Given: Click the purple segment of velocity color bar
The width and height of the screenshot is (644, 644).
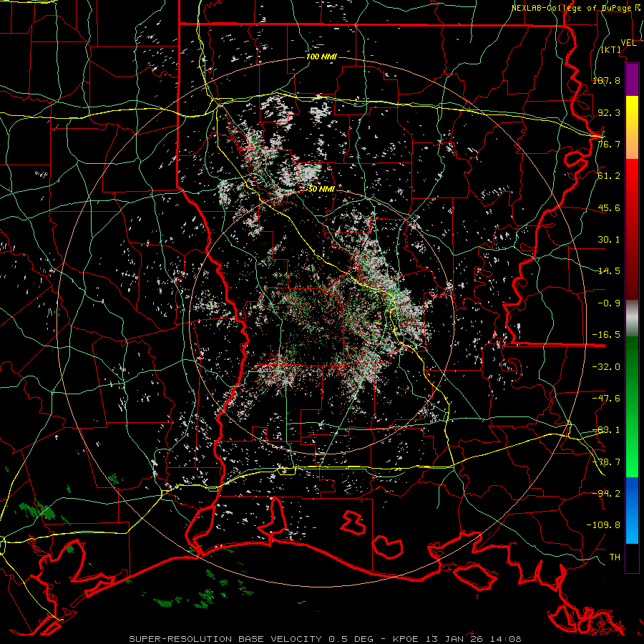Looking at the screenshot, I should pos(632,80).
